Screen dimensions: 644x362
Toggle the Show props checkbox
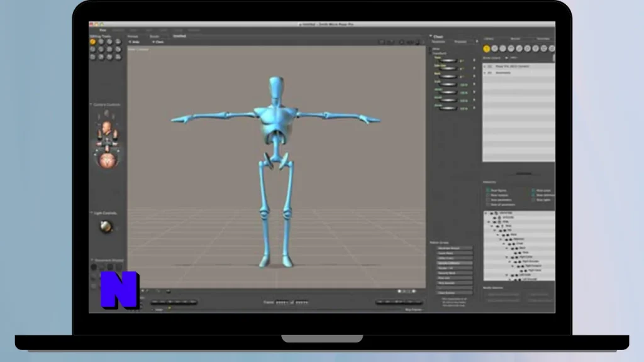pos(533,190)
